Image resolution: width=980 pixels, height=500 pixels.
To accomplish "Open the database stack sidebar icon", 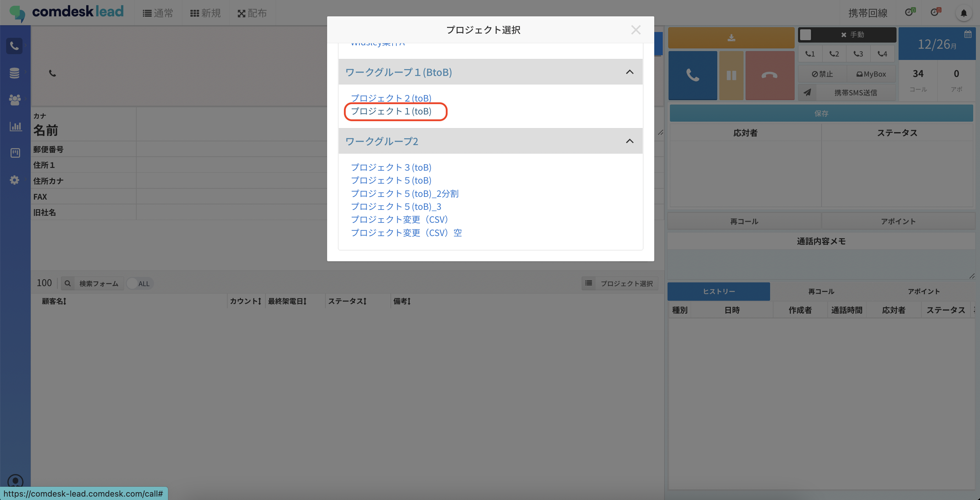I will [14, 73].
